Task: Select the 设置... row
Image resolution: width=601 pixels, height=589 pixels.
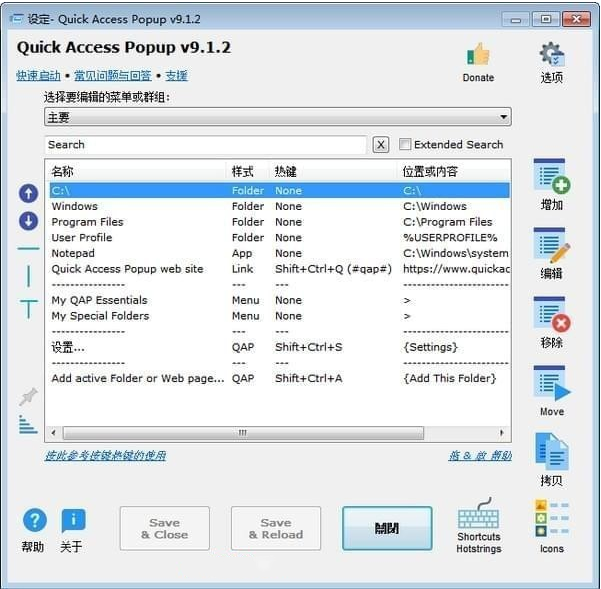Action: pyautogui.click(x=279, y=347)
